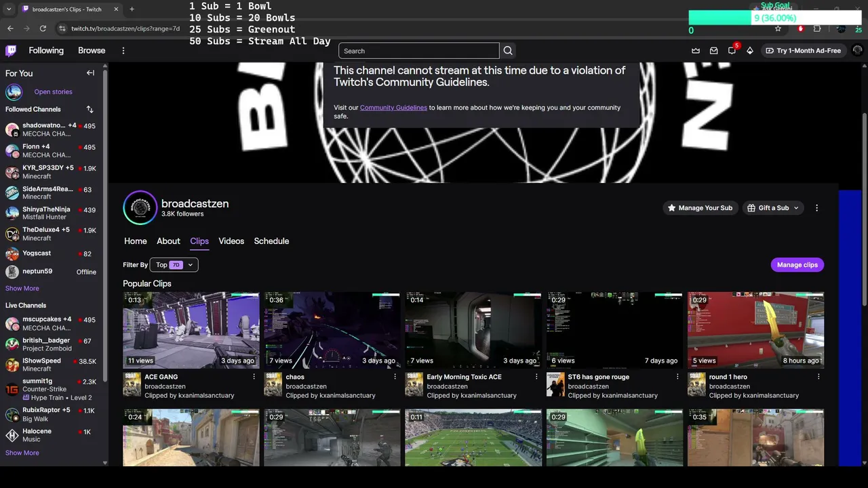Open the ACE GANG clip title
Screen dimensions: 868x488
161,377
